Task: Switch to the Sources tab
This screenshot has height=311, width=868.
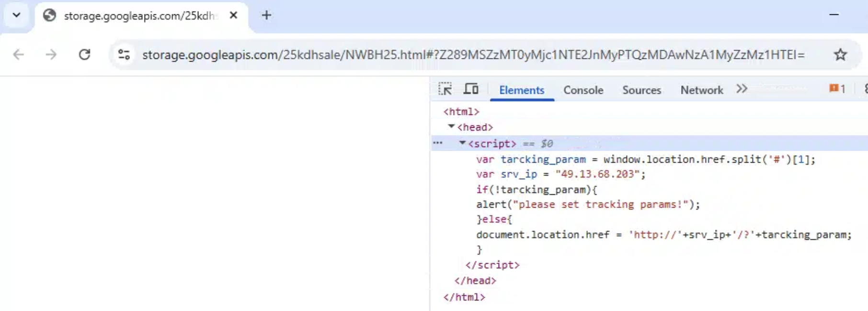Action: [641, 90]
